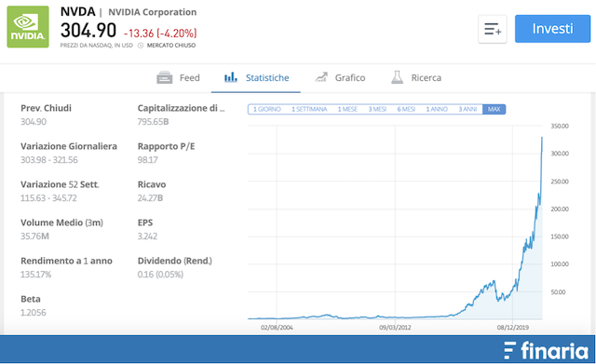The width and height of the screenshot is (596, 364).
Task: Select the 1 GIORNO chart range
Action: (x=267, y=110)
